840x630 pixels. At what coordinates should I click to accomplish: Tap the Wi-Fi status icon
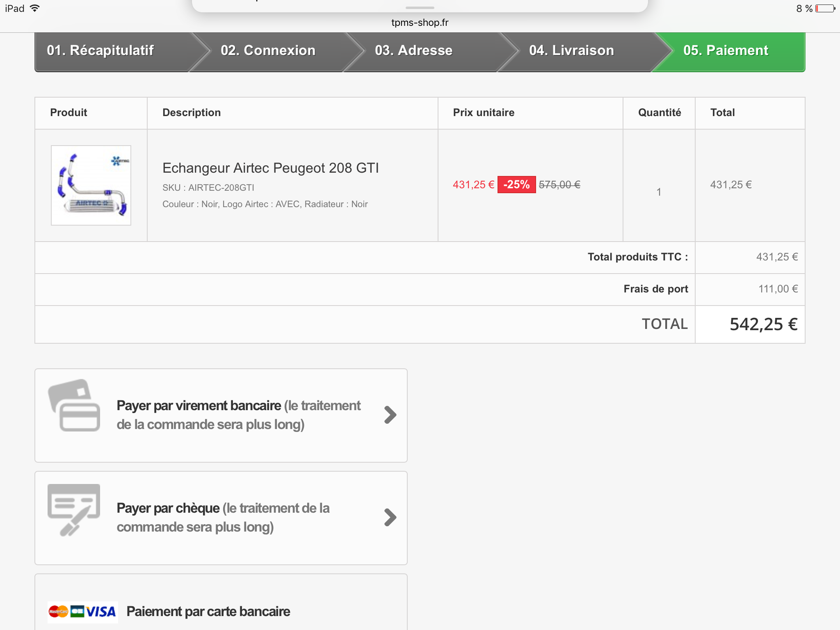(35, 8)
